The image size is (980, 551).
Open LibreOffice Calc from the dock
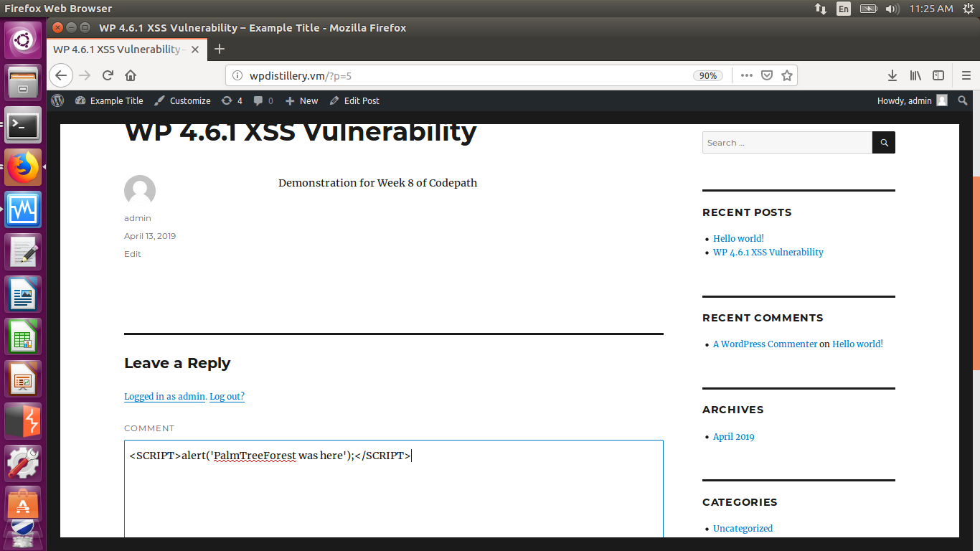[23, 336]
